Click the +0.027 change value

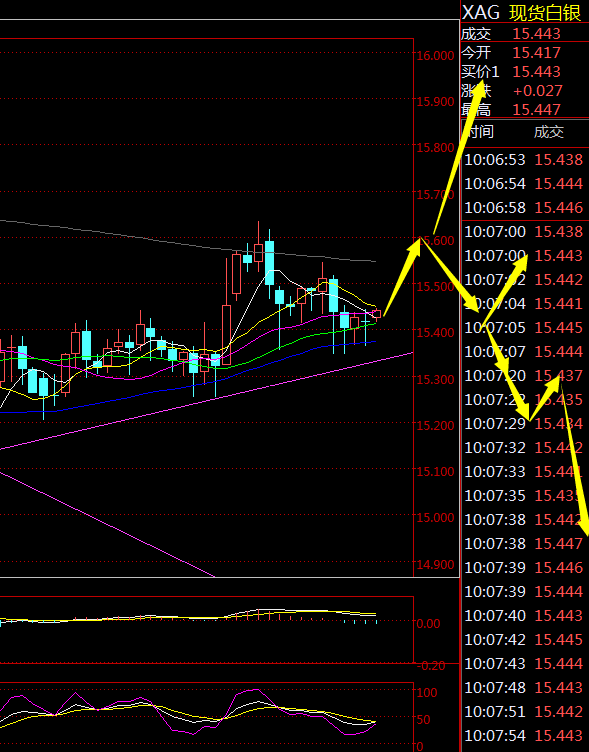tap(537, 90)
